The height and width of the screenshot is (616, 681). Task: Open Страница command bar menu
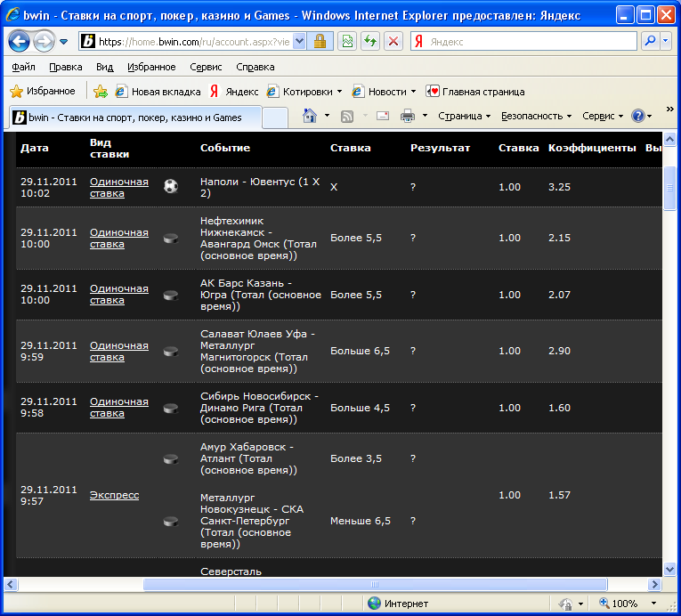465,116
